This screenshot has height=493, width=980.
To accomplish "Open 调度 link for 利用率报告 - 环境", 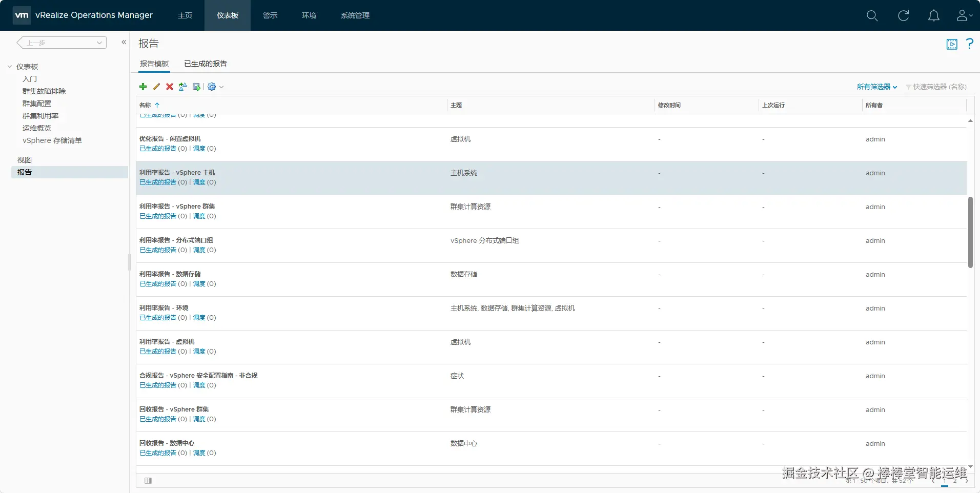I will coord(199,318).
